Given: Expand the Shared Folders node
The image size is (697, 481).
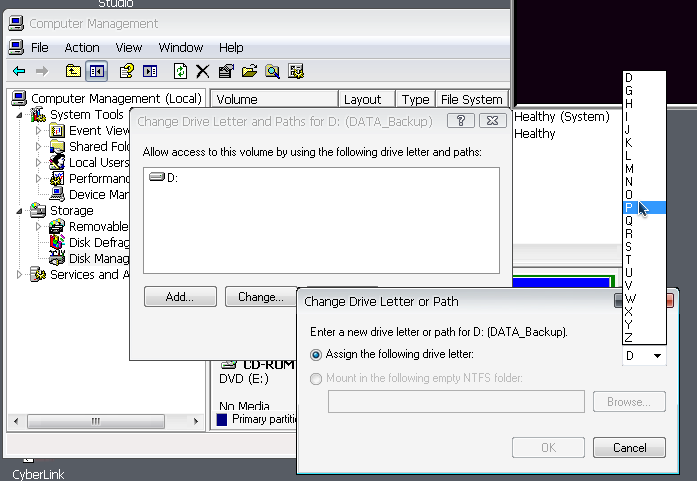Looking at the screenshot, I should (38, 146).
